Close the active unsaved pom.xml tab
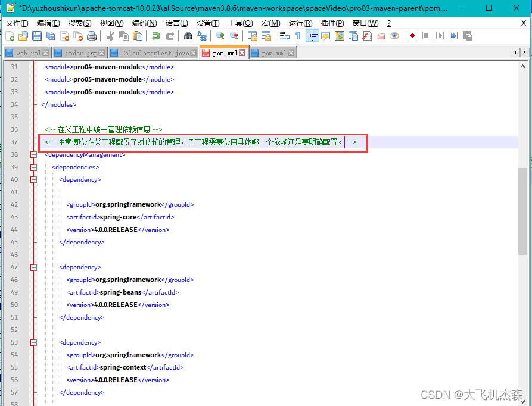 [242, 52]
